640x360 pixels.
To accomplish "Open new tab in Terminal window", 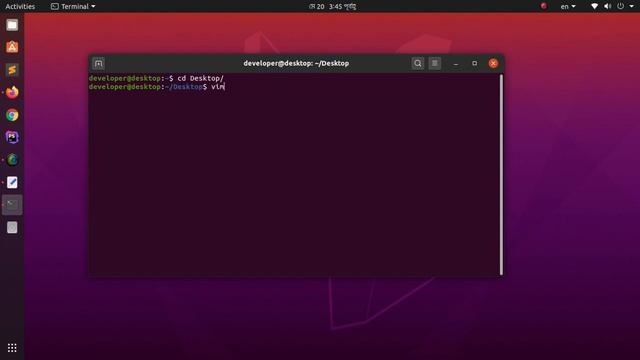I will [x=98, y=63].
